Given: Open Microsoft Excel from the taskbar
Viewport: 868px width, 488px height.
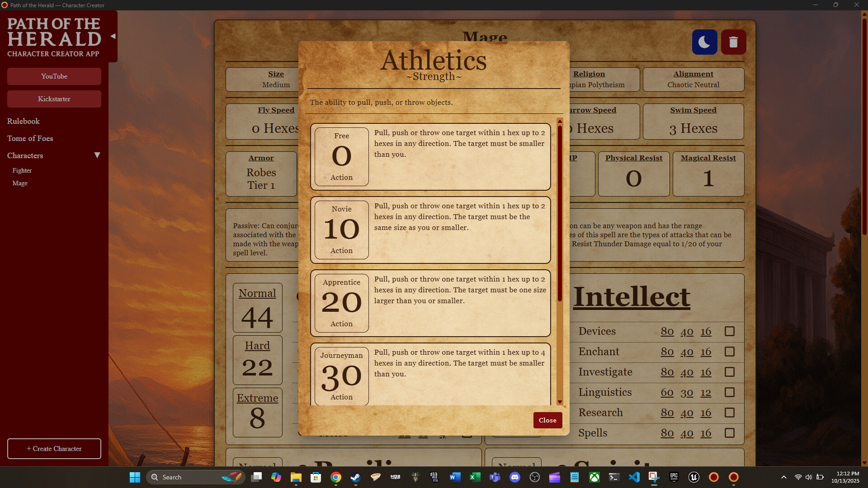Looking at the screenshot, I should (475, 477).
